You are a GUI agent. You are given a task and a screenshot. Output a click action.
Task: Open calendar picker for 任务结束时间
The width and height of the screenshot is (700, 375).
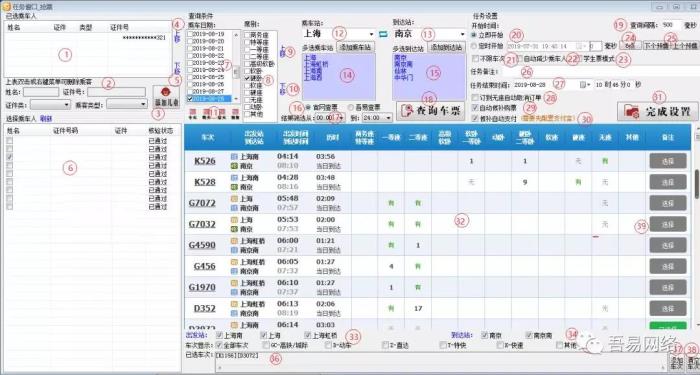pyautogui.click(x=584, y=84)
